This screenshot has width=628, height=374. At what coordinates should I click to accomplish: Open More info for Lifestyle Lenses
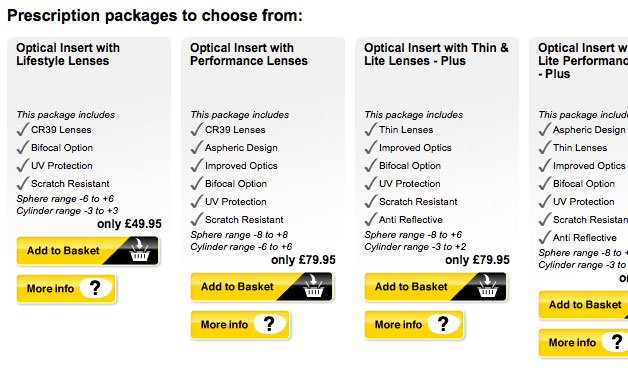(x=66, y=288)
